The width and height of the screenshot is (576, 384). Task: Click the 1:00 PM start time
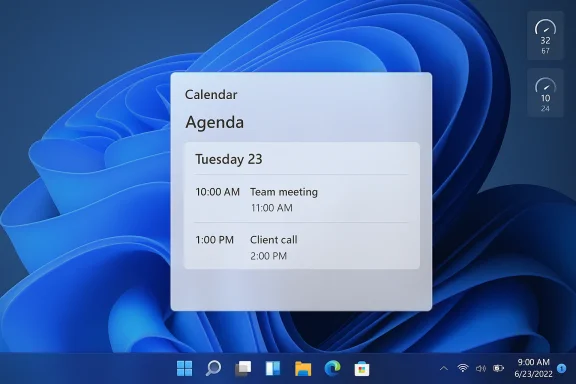pyautogui.click(x=215, y=240)
